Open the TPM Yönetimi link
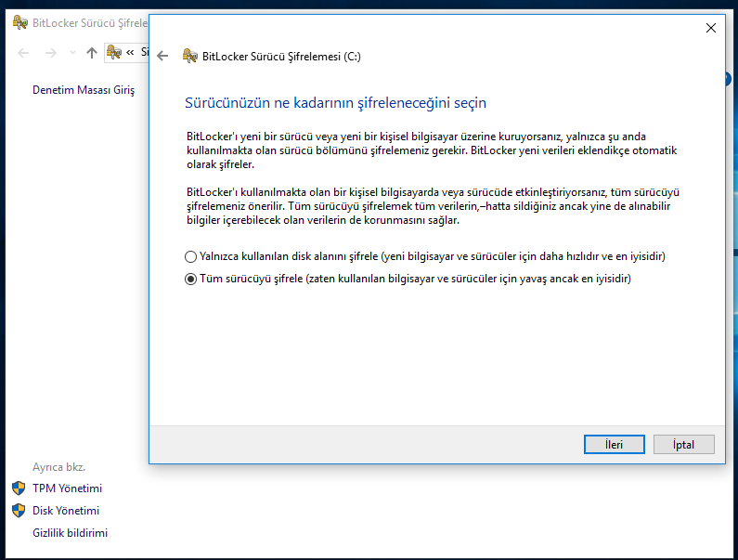 point(67,488)
